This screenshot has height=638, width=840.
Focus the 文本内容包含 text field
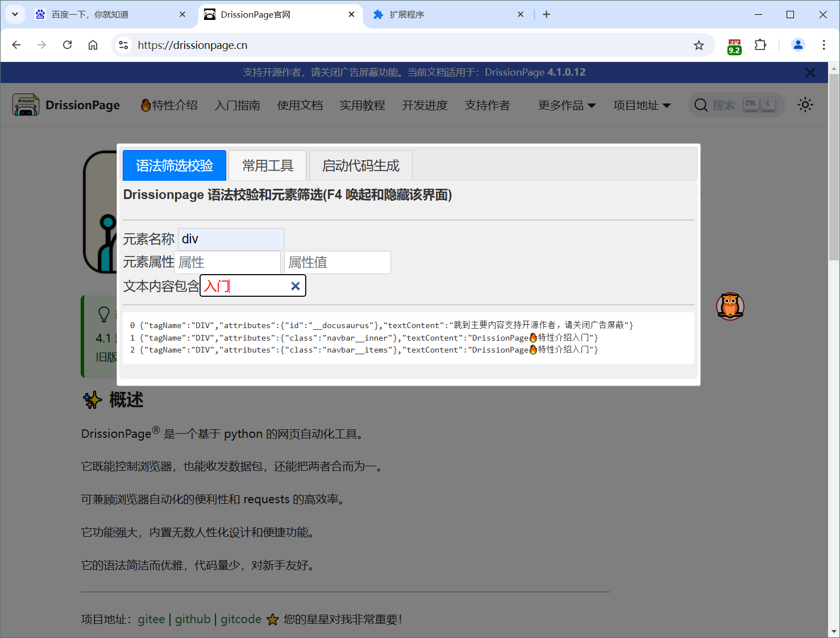(253, 285)
